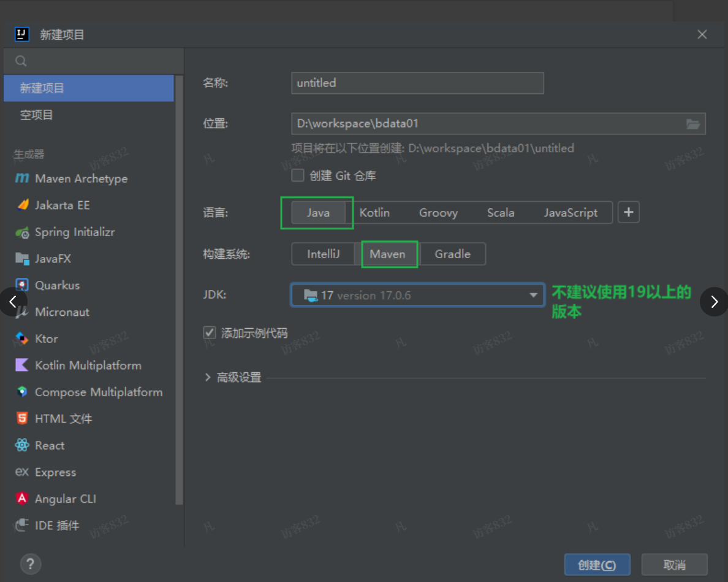Select Scala as the language

[x=501, y=213]
